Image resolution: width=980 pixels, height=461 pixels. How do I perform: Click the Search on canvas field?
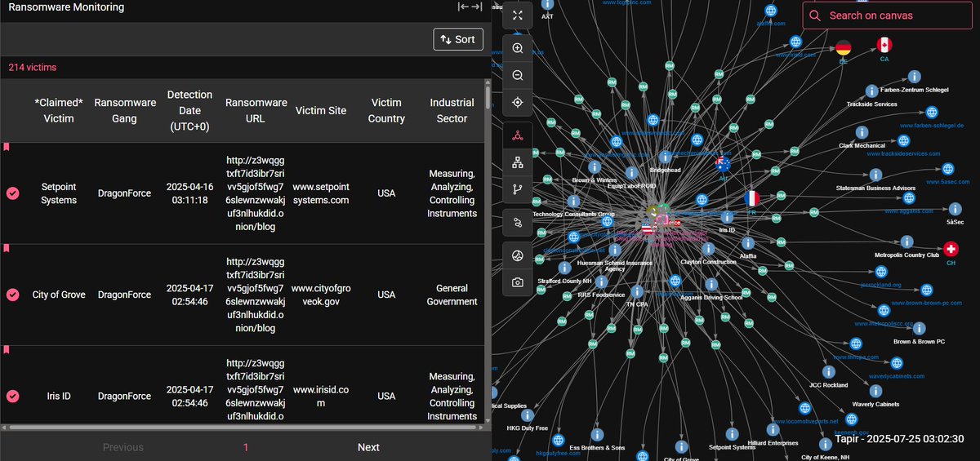pos(887,16)
